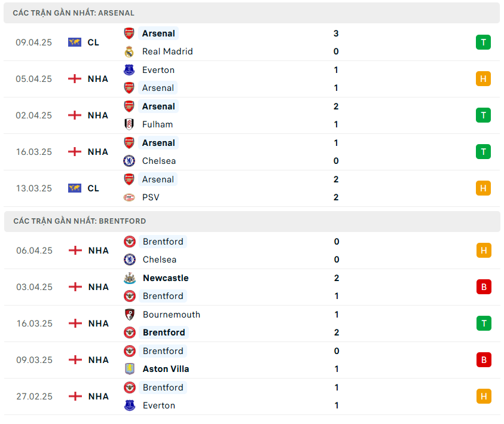This screenshot has height=424, width=504.
Task: Click the Bournemouth club crest
Action: point(130,315)
